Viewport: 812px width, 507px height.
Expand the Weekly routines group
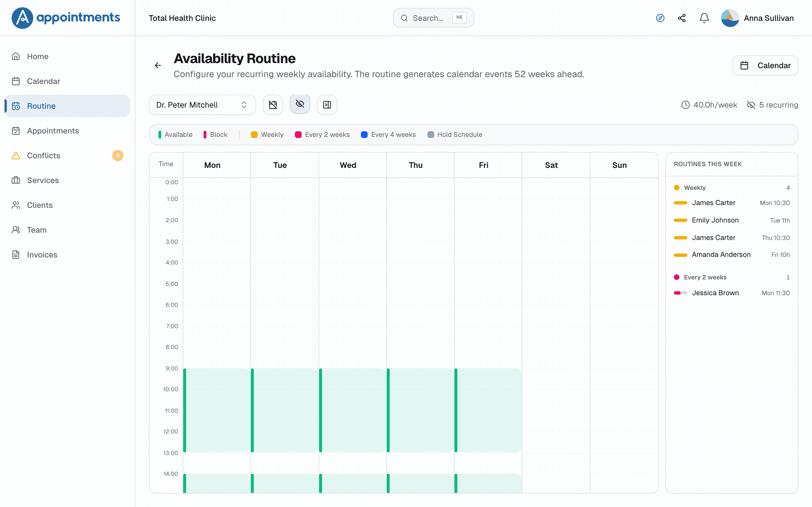[x=731, y=188]
